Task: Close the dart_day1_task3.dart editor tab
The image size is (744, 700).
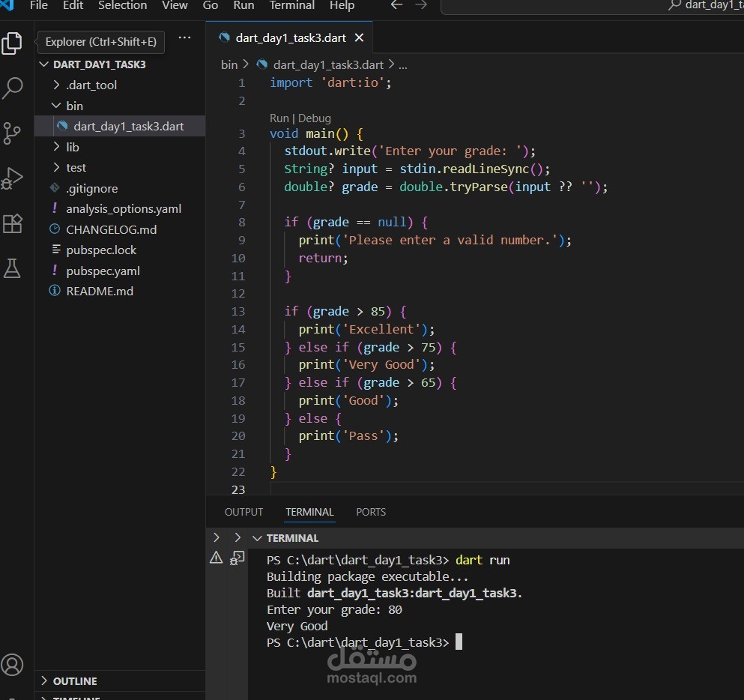Action: (x=359, y=37)
